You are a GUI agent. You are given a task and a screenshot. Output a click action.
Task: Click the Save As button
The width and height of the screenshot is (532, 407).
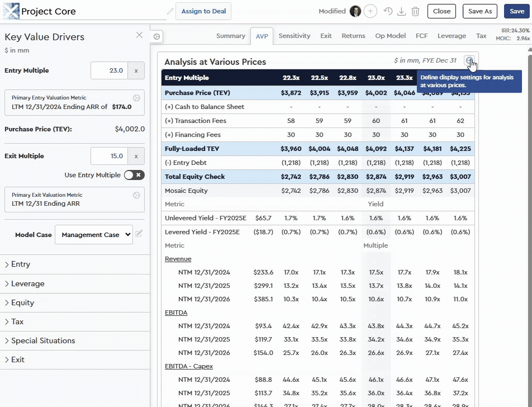pos(479,11)
